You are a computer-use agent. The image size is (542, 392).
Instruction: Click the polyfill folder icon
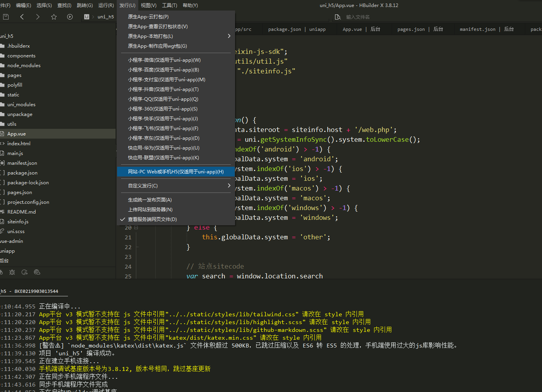click(x=2, y=85)
